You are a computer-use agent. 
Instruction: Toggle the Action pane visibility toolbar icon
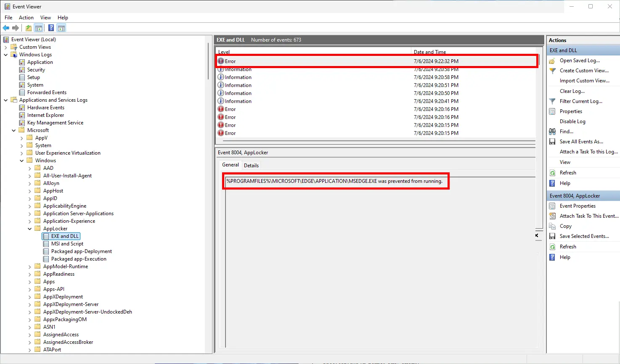[61, 28]
